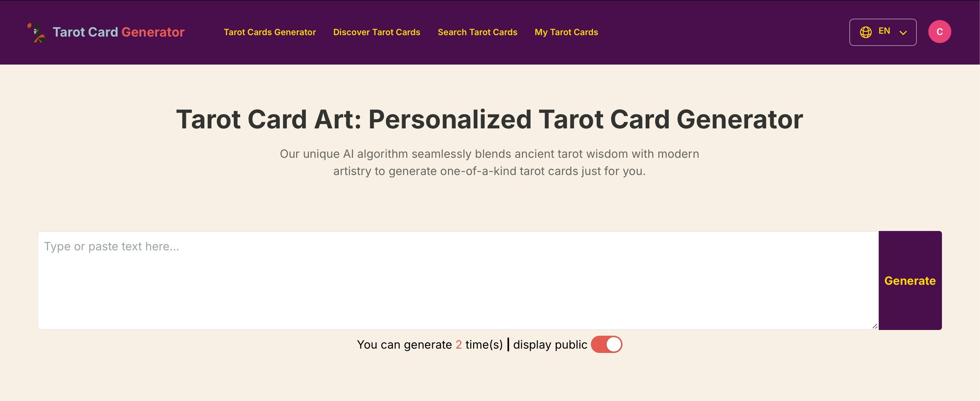980x401 pixels.
Task: Click the pink C account avatar
Action: [x=940, y=32]
